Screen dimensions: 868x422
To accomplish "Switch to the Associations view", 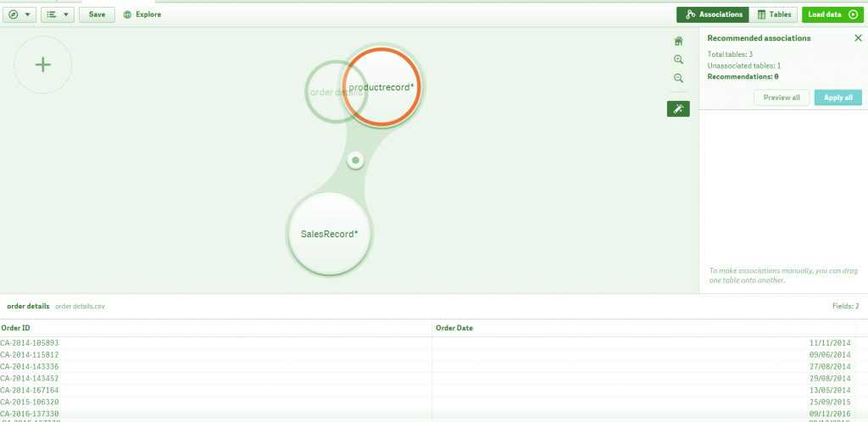I will click(712, 15).
